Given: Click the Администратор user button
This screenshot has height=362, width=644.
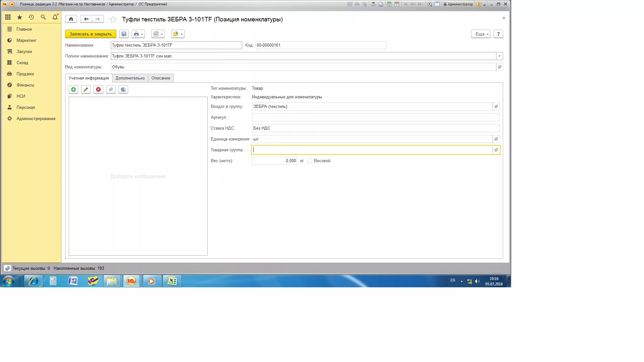Looking at the screenshot, I should 458,4.
